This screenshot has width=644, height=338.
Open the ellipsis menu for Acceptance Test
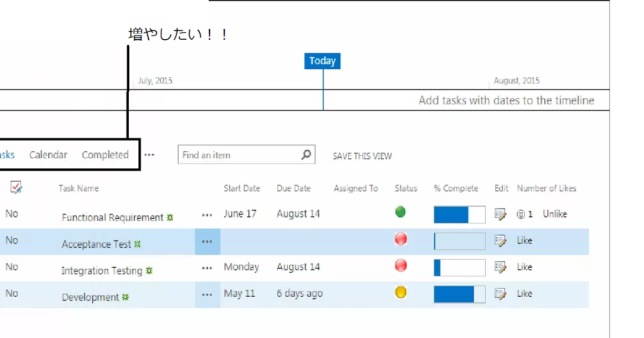(x=207, y=241)
